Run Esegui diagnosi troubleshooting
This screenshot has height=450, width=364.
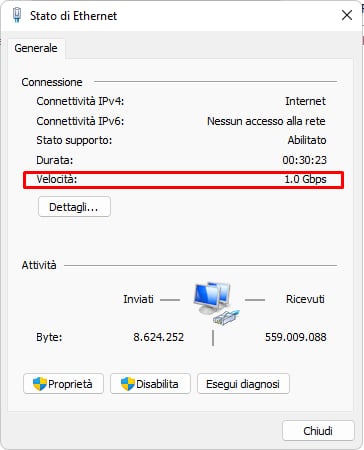click(243, 384)
